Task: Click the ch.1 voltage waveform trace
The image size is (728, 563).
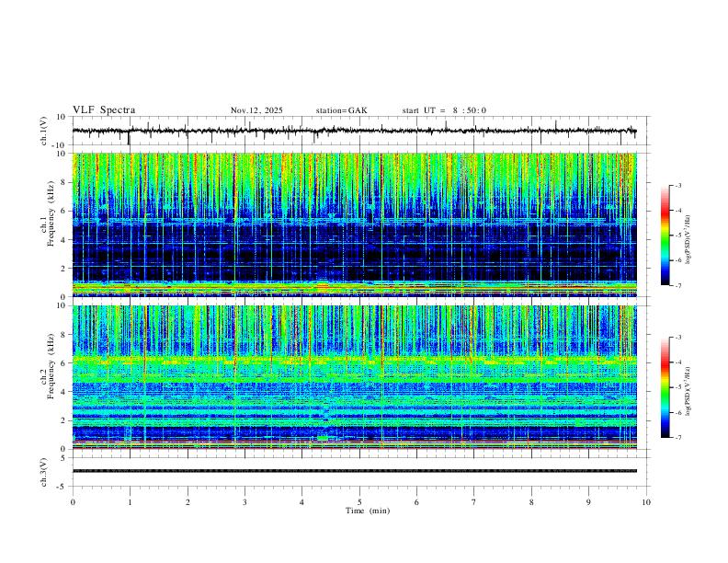Action: tap(354, 131)
